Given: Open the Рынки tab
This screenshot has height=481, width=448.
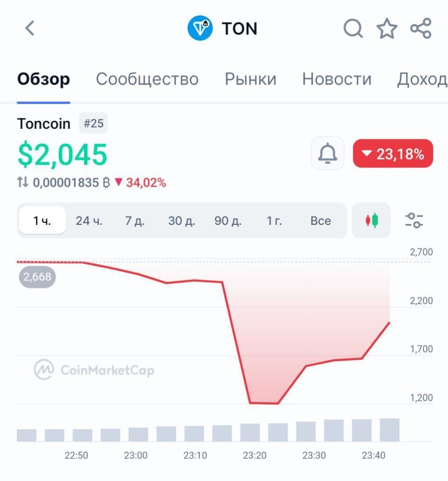Looking at the screenshot, I should coord(251,79).
